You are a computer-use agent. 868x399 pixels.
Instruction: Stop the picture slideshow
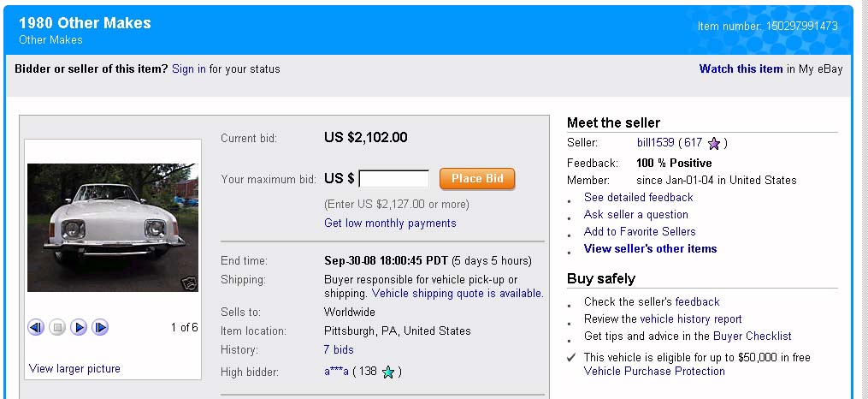tap(57, 327)
